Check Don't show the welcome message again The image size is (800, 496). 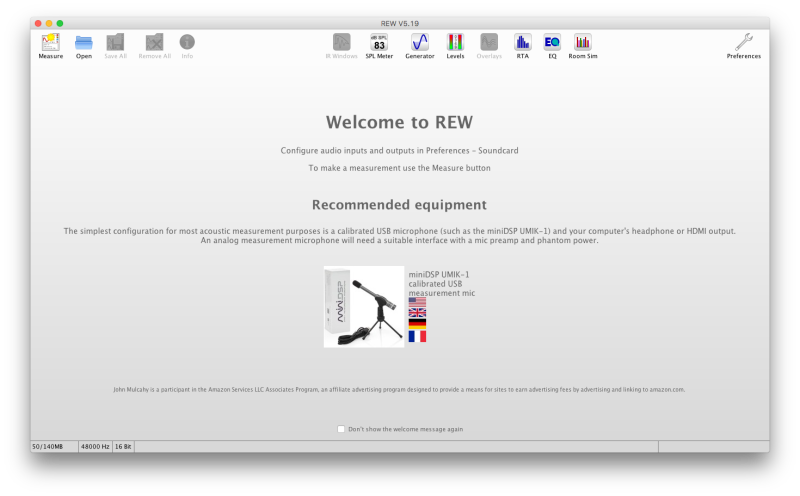pyautogui.click(x=341, y=429)
